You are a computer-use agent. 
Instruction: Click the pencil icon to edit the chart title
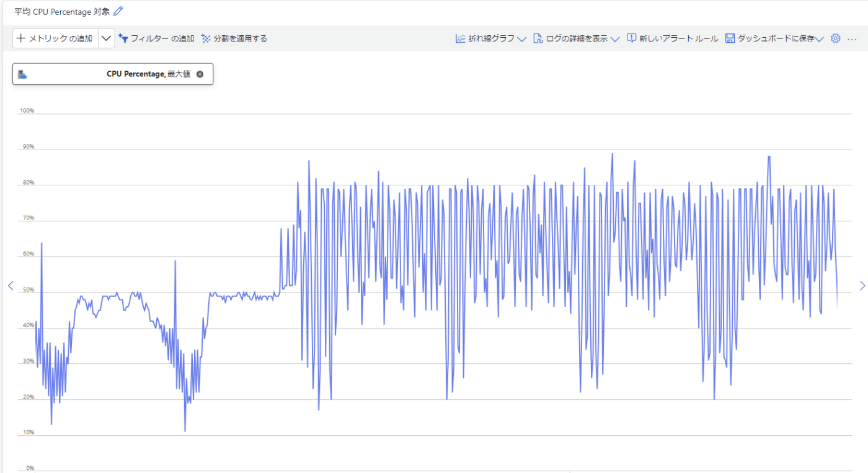118,11
